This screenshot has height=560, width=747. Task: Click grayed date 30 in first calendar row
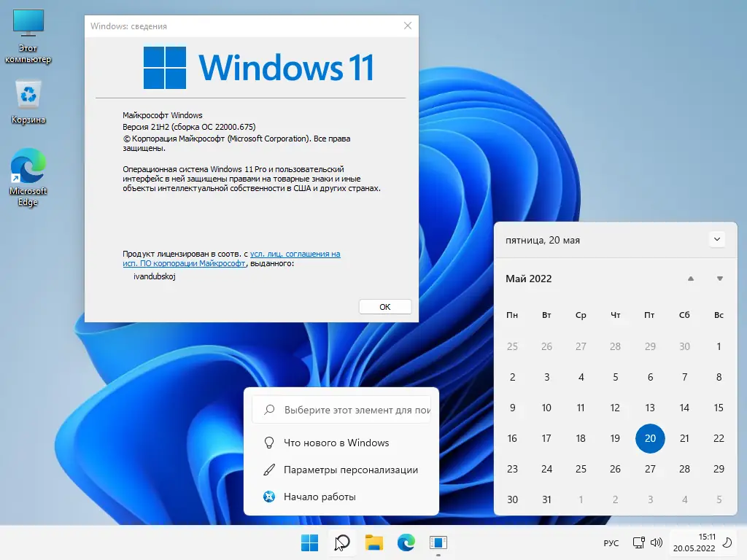coord(684,346)
